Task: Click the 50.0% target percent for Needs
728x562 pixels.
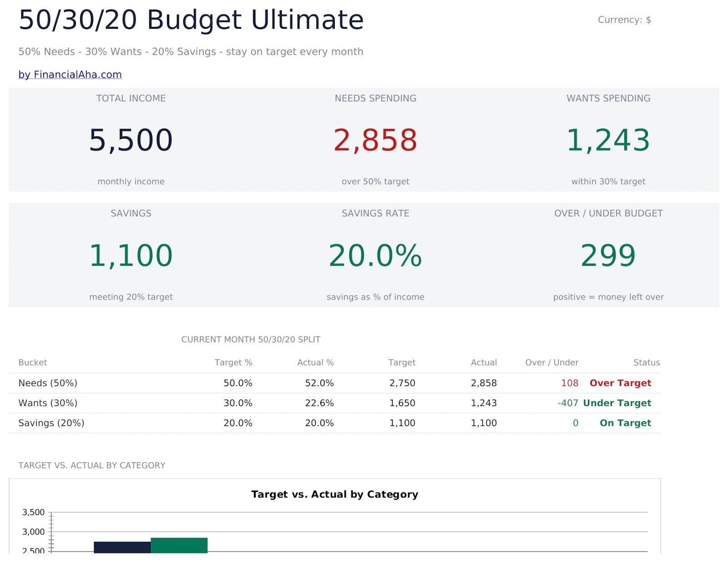Action: click(238, 383)
